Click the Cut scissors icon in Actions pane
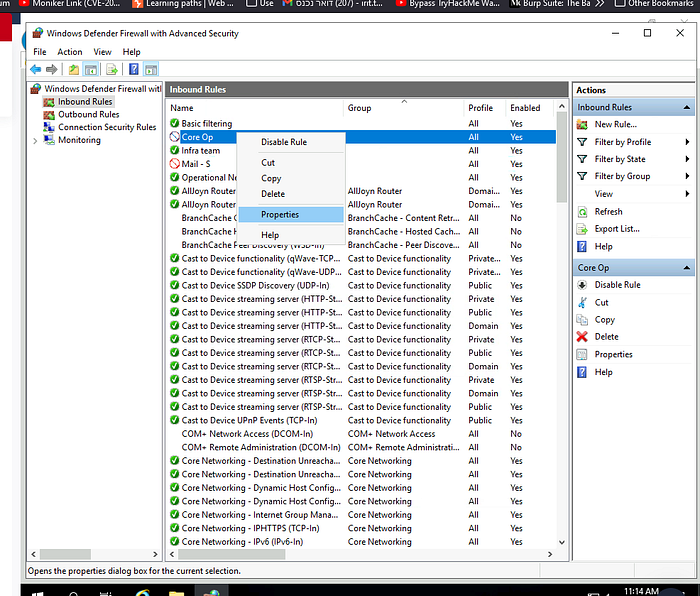Image resolution: width=700 pixels, height=596 pixels. [x=582, y=302]
